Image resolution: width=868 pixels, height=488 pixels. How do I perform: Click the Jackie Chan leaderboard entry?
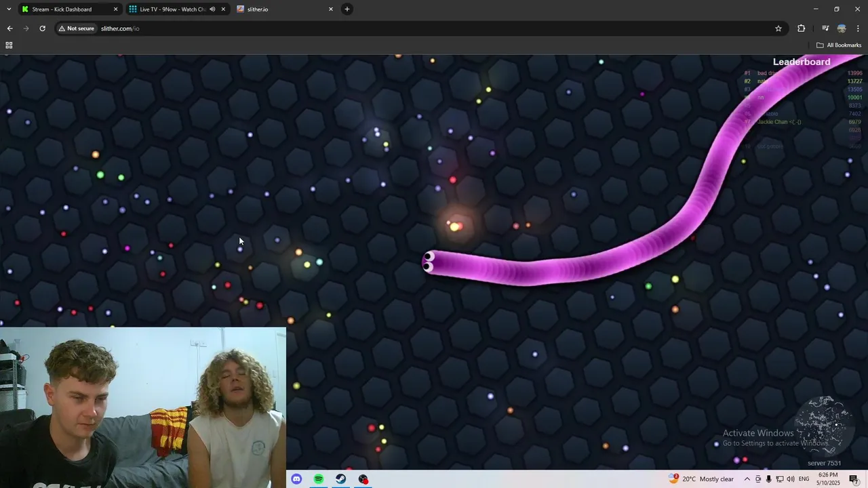coord(779,122)
